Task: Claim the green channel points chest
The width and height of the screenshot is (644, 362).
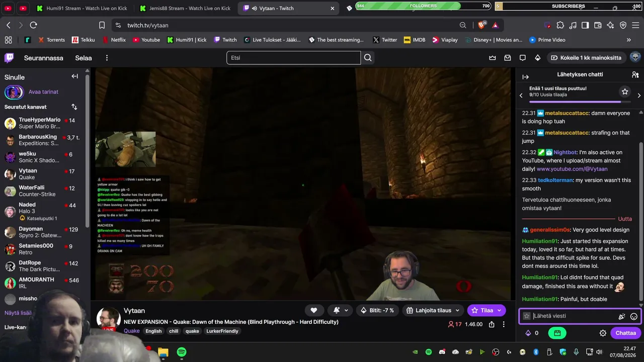Action: [x=557, y=333]
